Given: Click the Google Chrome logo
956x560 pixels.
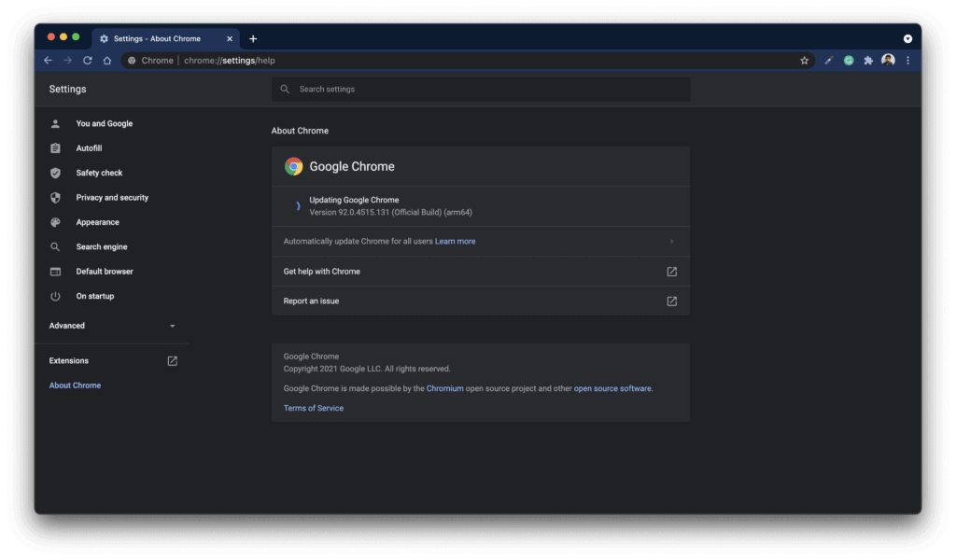Looking at the screenshot, I should (294, 166).
